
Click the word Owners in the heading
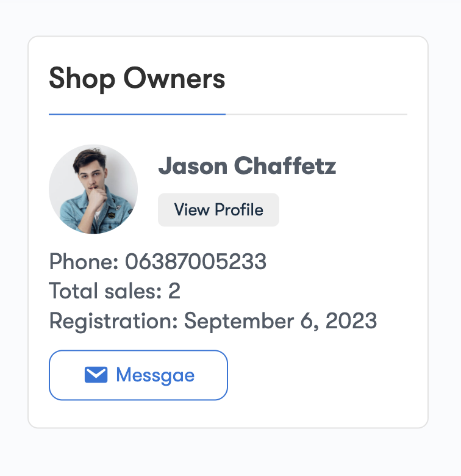point(174,79)
